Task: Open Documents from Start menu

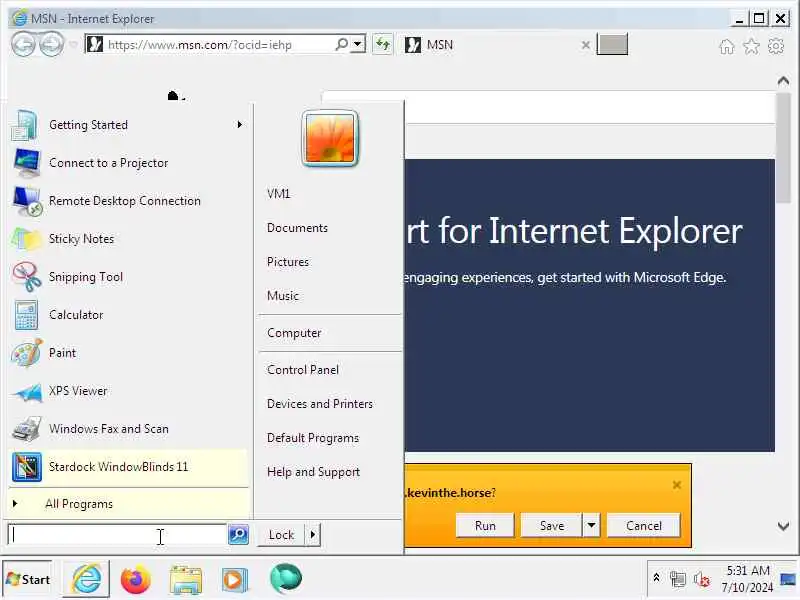Action: [x=297, y=228]
